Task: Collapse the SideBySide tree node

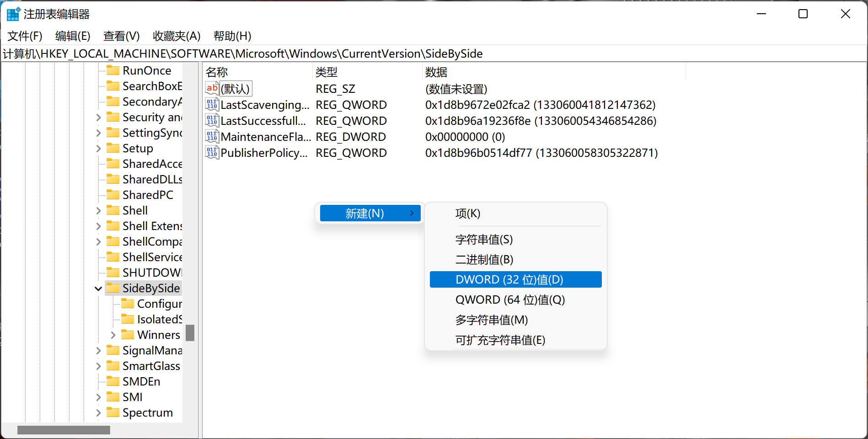Action: click(x=98, y=289)
